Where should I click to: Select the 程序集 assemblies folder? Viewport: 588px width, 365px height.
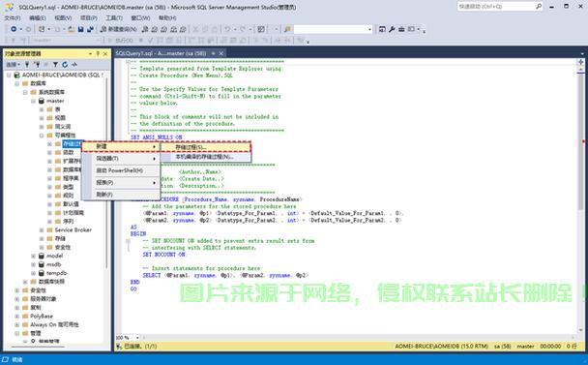point(71,178)
